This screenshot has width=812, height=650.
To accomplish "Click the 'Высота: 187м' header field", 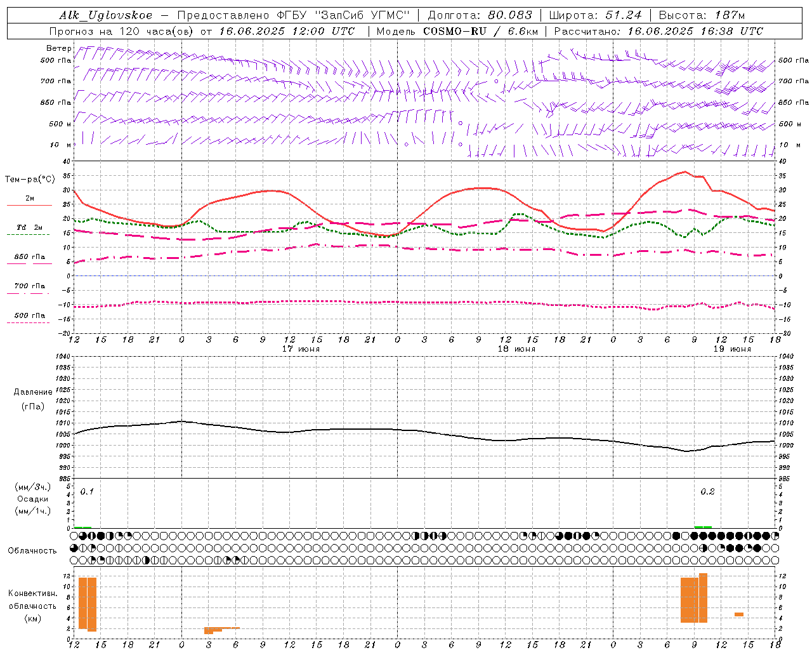I will [702, 15].
